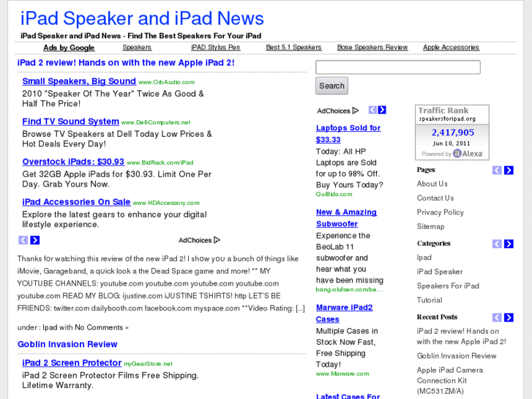Open the Alexa Traffic Rank widget
The width and height of the screenshot is (532, 399).
point(452,132)
